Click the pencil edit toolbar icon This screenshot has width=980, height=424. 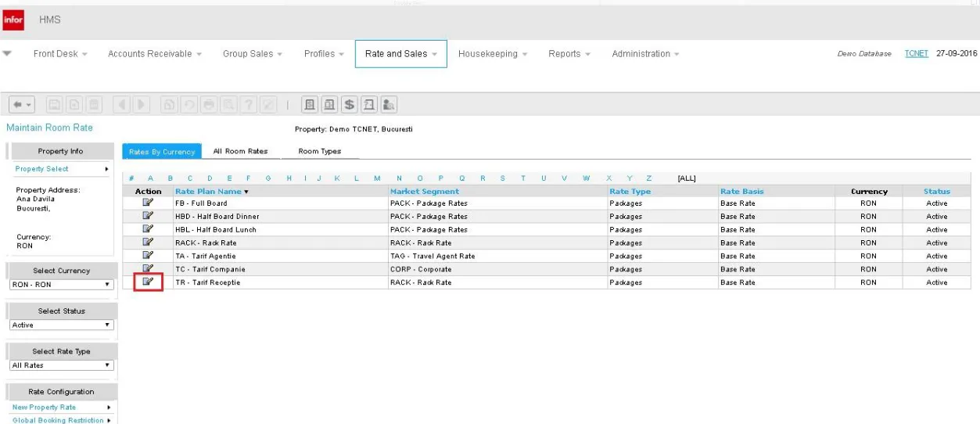[x=268, y=104]
